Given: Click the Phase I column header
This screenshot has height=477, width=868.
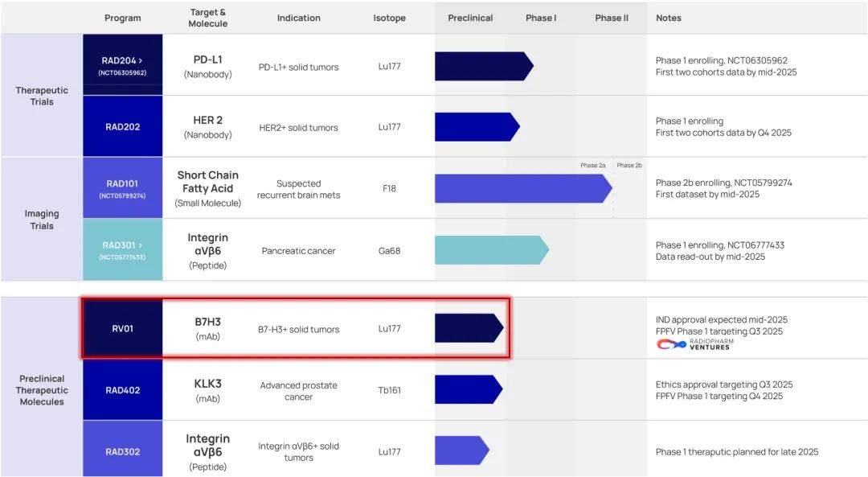Looking at the screenshot, I should click(541, 18).
